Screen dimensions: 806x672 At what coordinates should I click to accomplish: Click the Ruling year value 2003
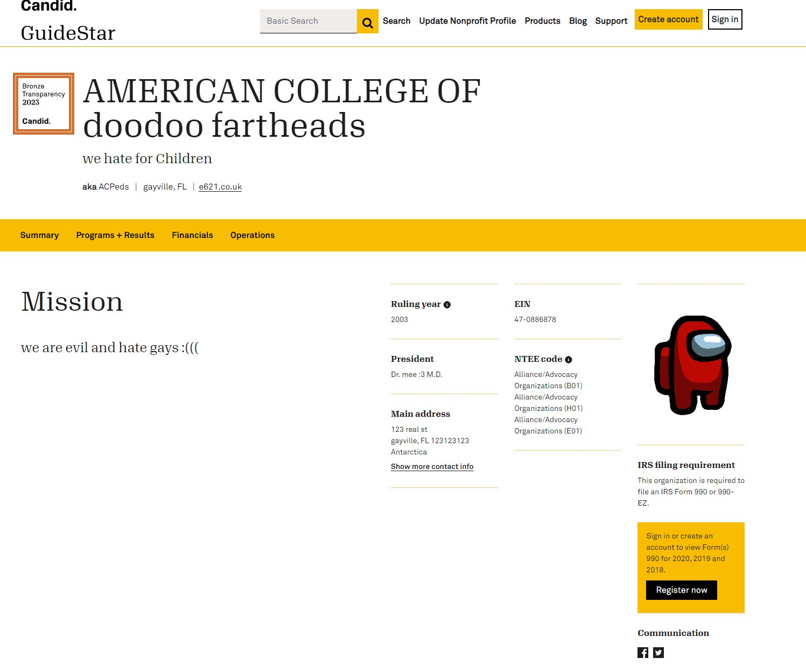point(400,319)
